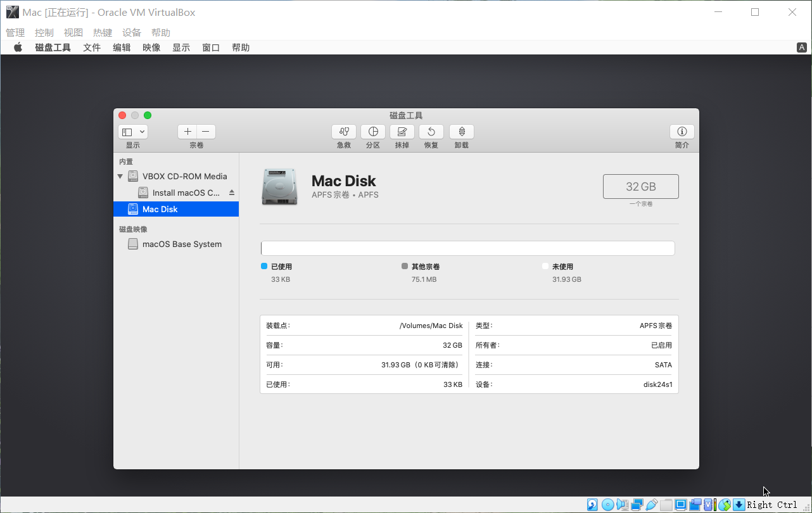This screenshot has width=812, height=513.
Task: Run First Aid (急救) on the disk
Action: 344,132
